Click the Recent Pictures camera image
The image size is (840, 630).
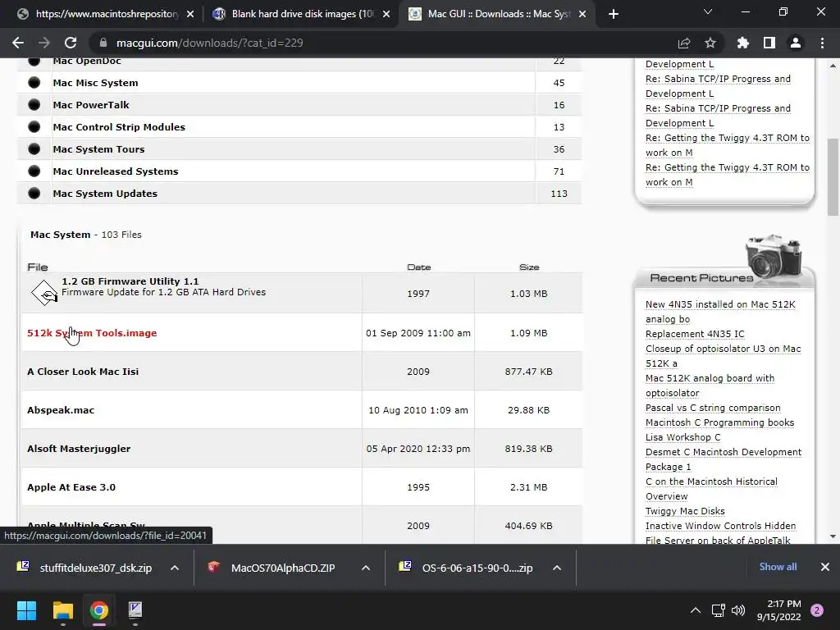click(x=774, y=256)
